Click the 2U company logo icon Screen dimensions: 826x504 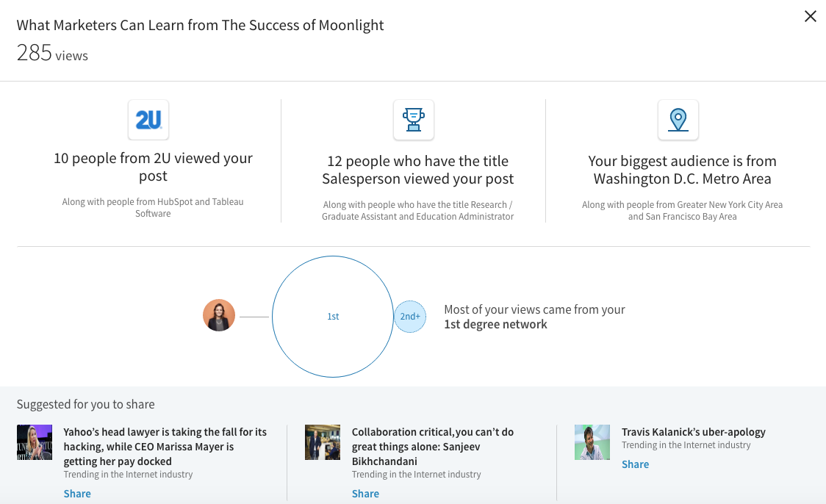click(x=148, y=120)
